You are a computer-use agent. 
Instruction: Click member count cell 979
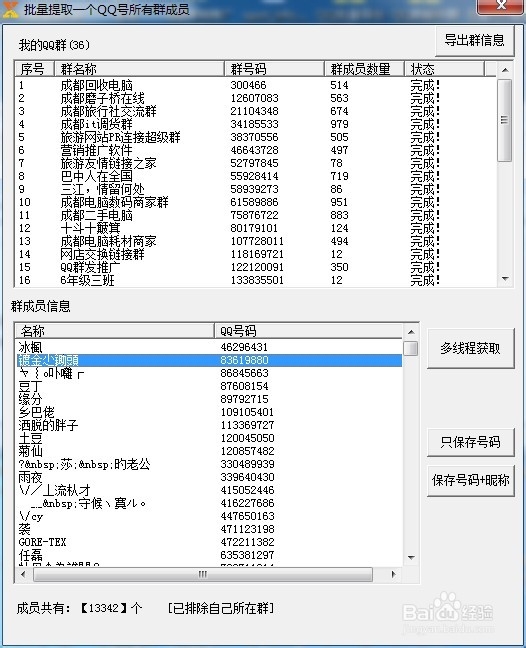(x=339, y=124)
